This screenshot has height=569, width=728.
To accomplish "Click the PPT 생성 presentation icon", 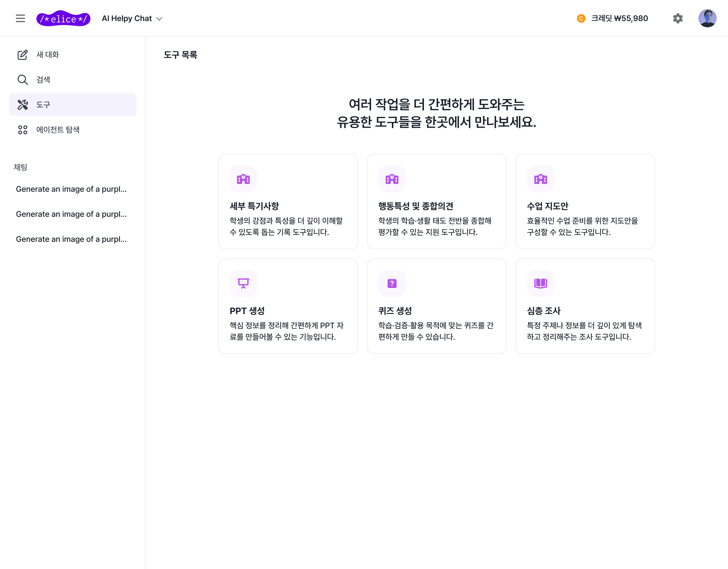I will click(243, 283).
